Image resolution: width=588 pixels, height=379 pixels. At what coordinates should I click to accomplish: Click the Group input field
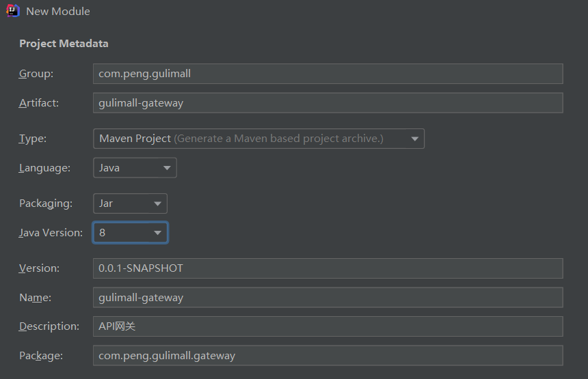328,74
